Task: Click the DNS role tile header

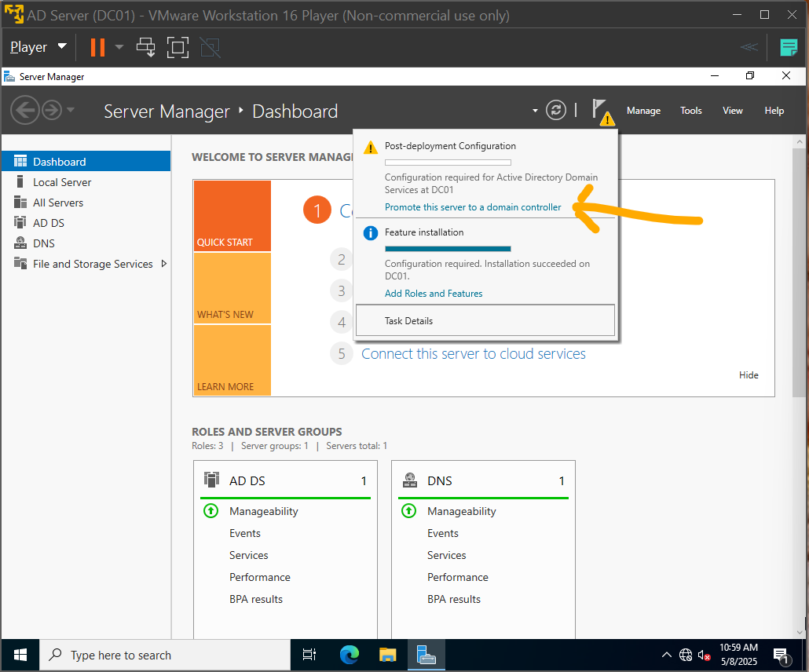Action: (484, 480)
